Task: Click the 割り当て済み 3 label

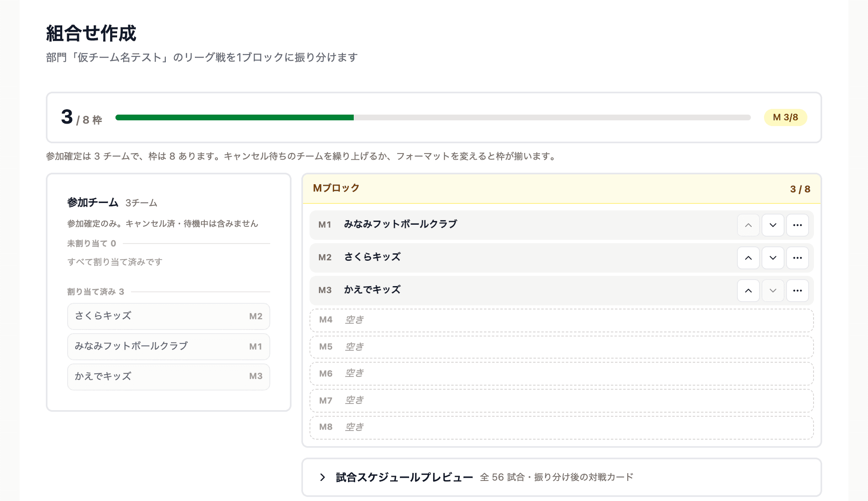Action: pos(96,292)
